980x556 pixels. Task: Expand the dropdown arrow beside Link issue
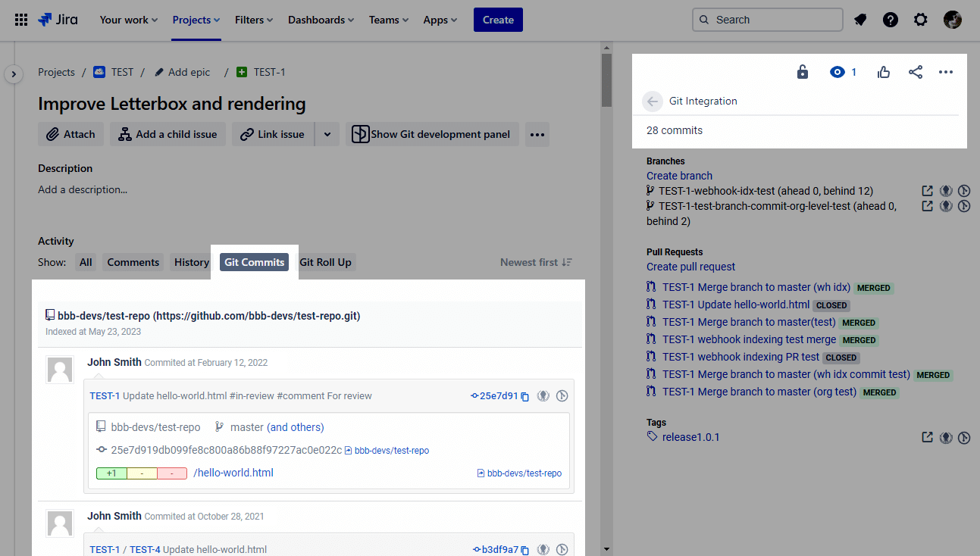click(x=327, y=134)
